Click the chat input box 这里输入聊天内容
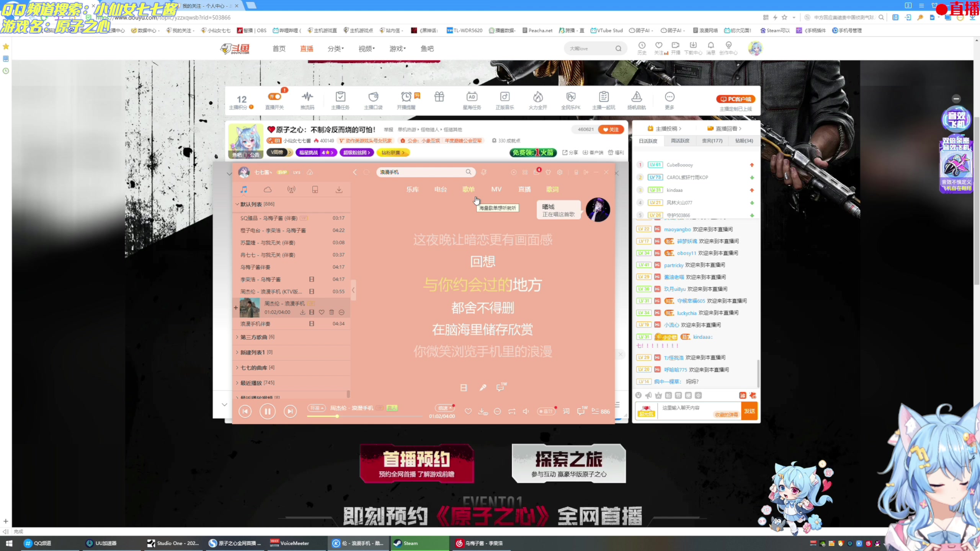 699,411
